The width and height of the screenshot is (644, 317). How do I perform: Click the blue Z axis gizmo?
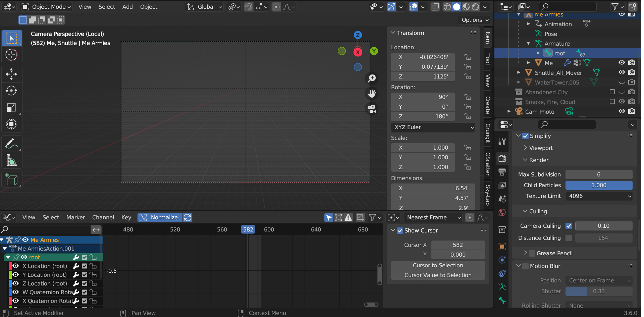358,35
